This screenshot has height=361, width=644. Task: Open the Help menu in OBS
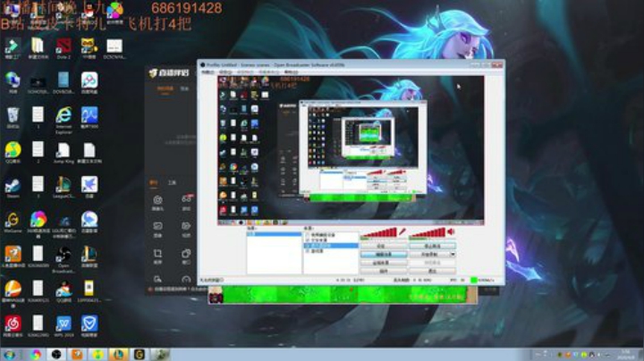(x=291, y=72)
